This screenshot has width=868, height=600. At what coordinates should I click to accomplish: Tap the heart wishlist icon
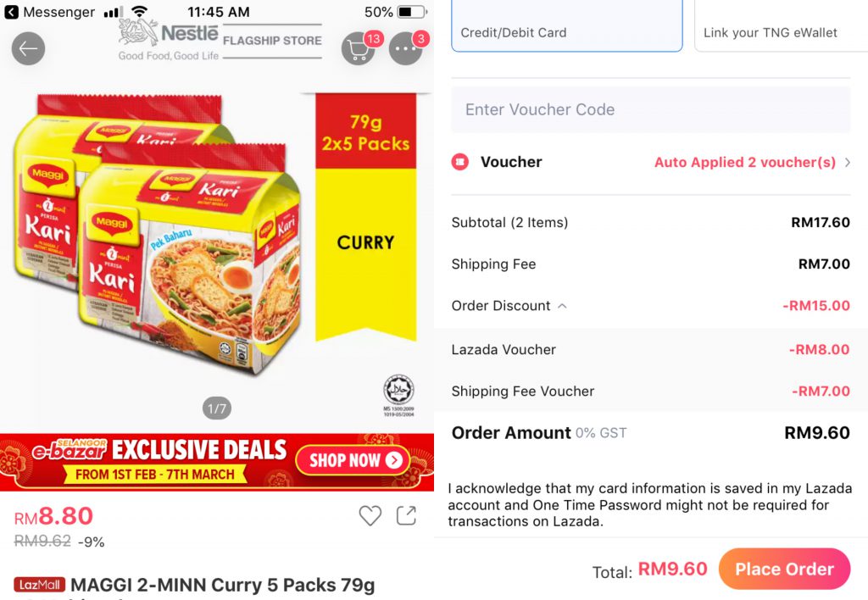point(370,515)
